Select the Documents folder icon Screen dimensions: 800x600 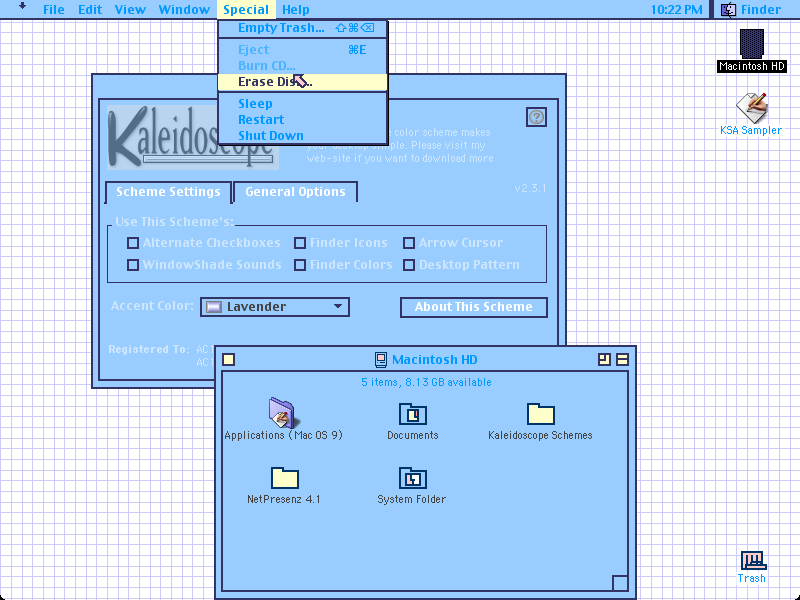click(x=413, y=414)
